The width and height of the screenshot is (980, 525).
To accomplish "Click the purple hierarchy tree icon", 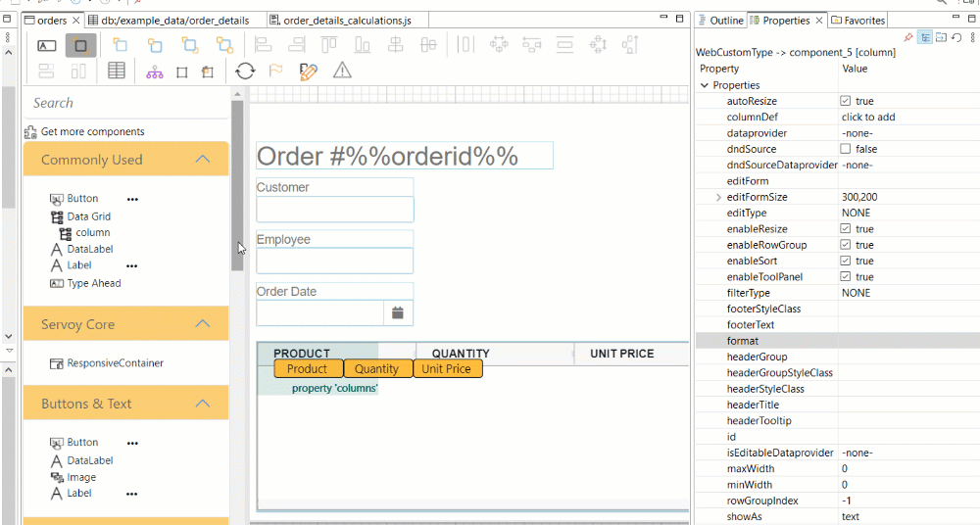I will point(154,72).
